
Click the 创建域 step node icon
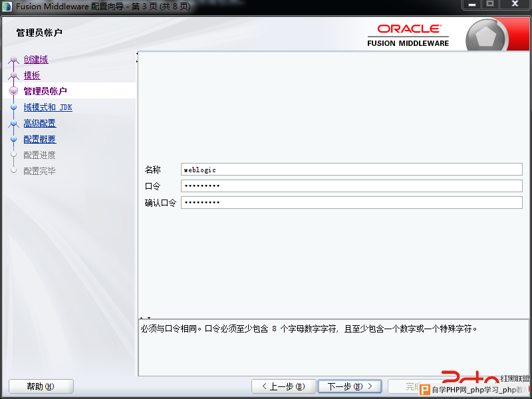point(13,60)
